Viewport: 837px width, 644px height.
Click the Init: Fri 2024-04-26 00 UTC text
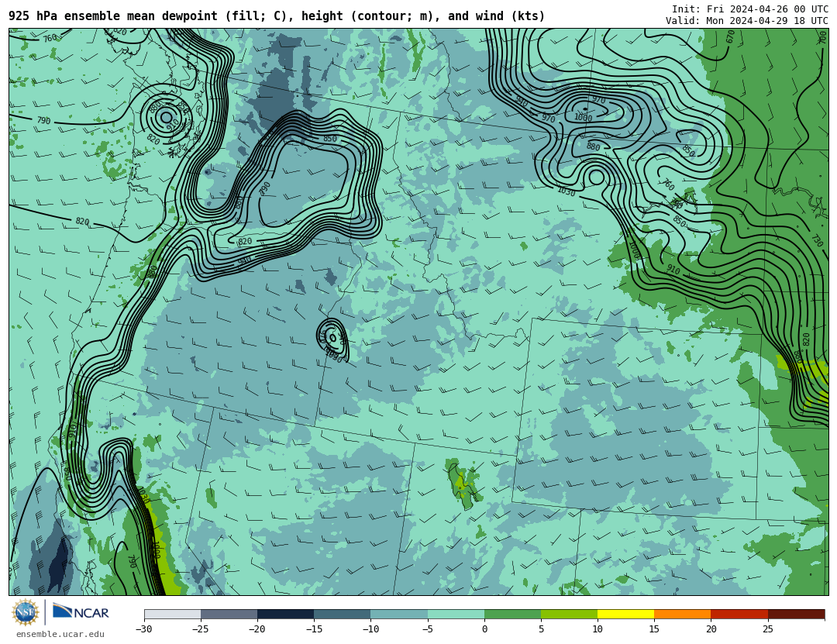pos(749,9)
